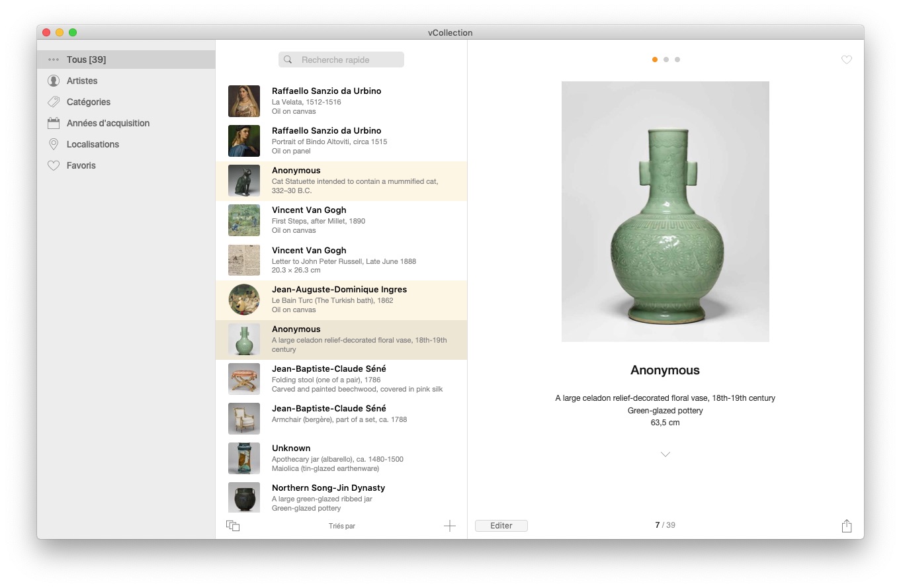Click the magnifier icon in the search bar
901x588 pixels.
(x=287, y=60)
